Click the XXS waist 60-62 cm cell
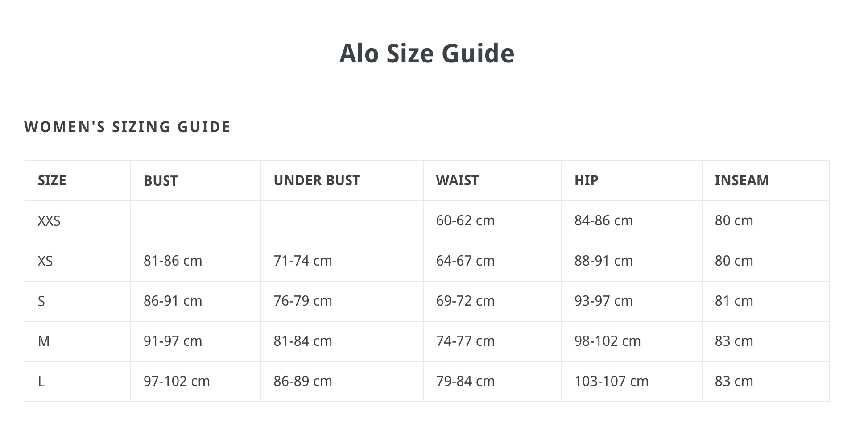Image resolution: width=868 pixels, height=432 pixels. click(x=466, y=220)
